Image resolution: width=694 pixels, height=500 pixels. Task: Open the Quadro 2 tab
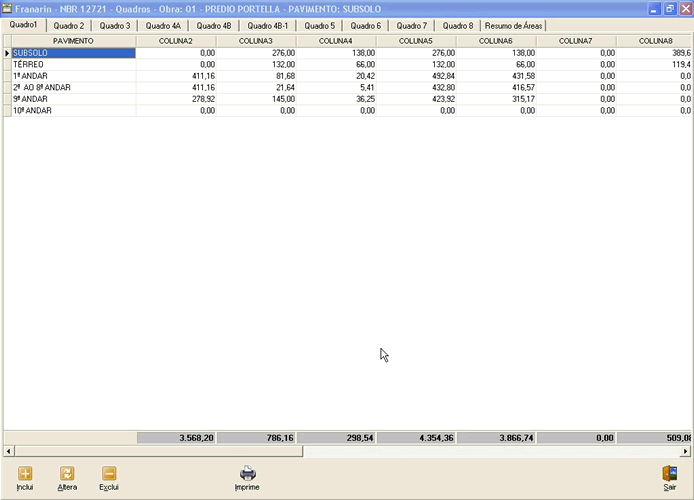coord(69,26)
